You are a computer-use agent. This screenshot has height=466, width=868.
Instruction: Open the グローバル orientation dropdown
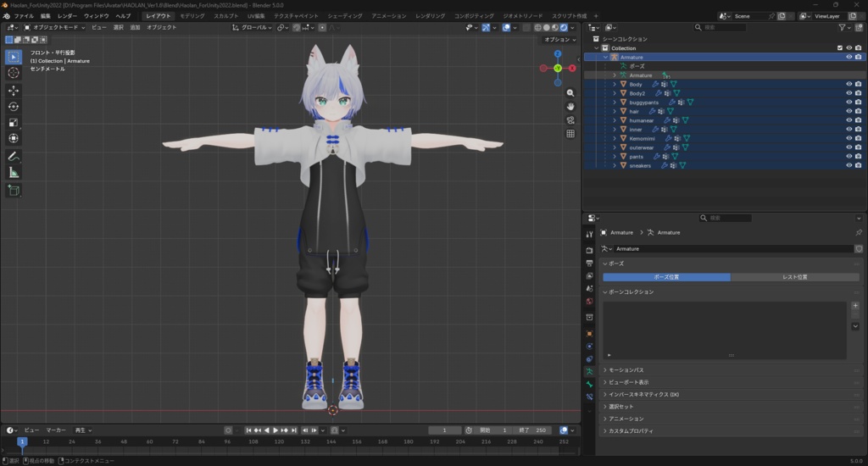(253, 27)
